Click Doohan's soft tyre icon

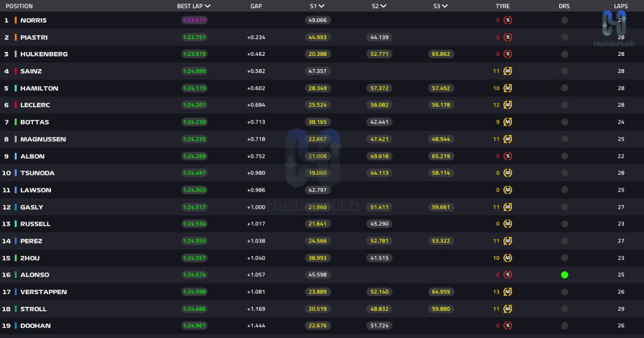[x=508, y=326]
